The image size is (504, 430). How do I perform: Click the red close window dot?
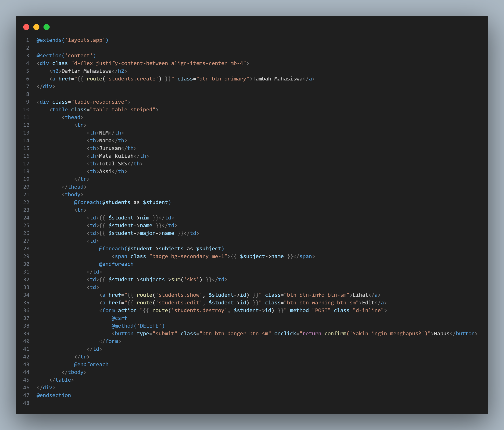click(x=26, y=27)
